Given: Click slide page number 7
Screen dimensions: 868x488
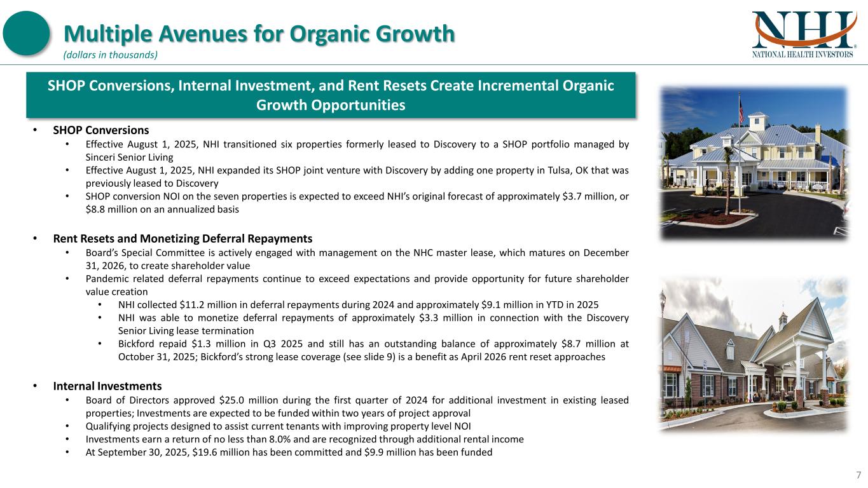Looking at the screenshot, I should pyautogui.click(x=858, y=475).
